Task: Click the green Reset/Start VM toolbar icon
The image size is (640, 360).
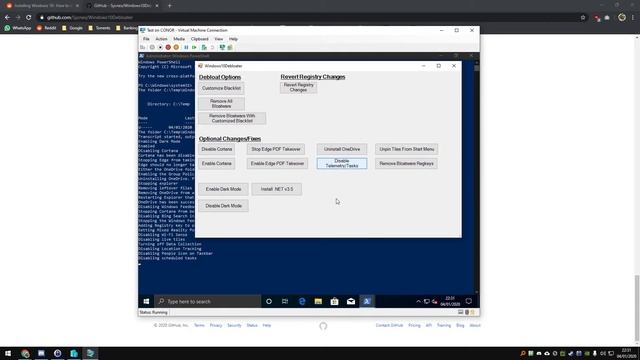Action: pyautogui.click(x=194, y=47)
